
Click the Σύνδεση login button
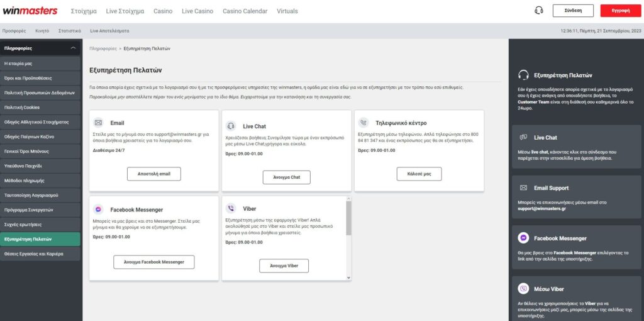573,11
